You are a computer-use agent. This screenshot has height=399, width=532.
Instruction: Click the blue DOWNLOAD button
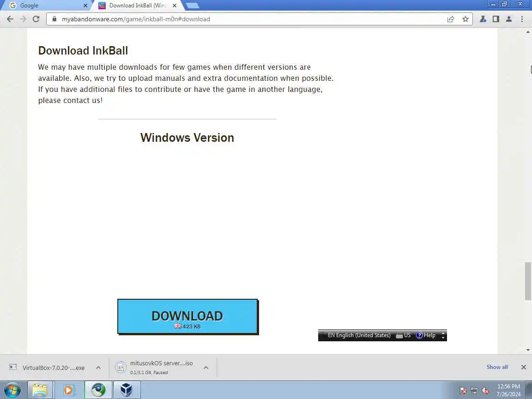click(187, 317)
